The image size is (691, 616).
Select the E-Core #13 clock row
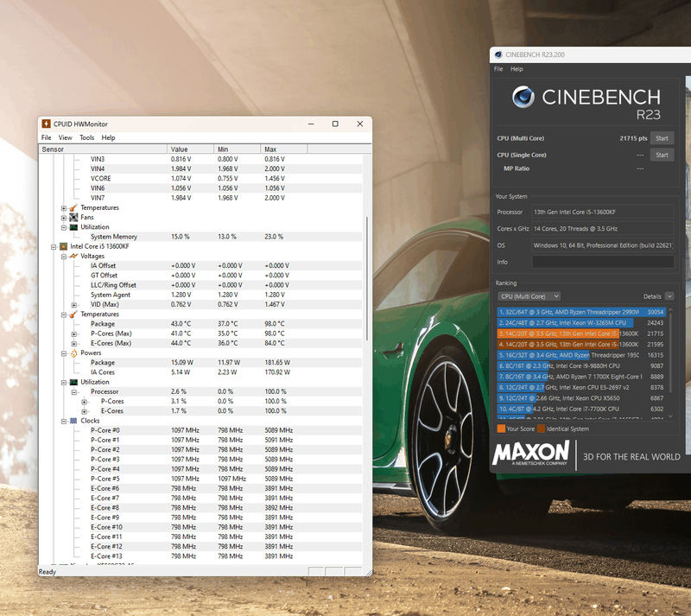pyautogui.click(x=226, y=556)
